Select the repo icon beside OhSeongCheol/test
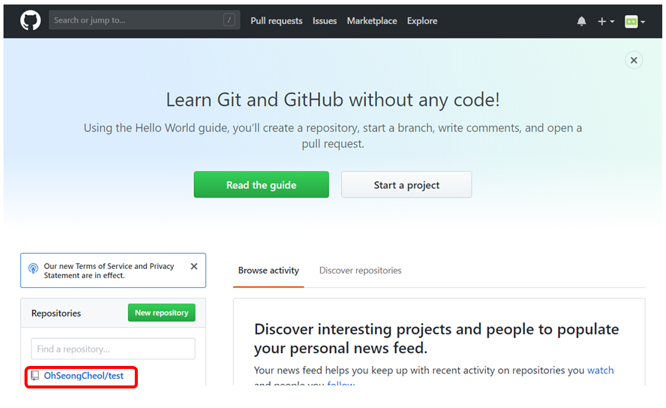Viewport: 666px width, 408px height. pos(35,376)
